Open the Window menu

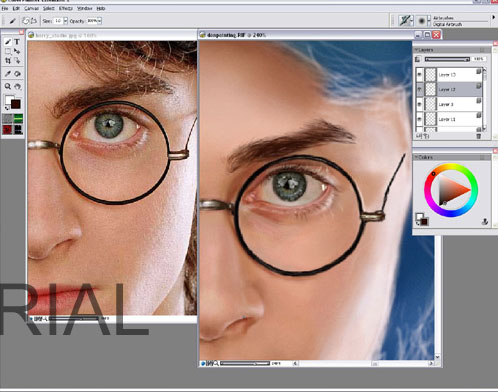pyautogui.click(x=85, y=8)
